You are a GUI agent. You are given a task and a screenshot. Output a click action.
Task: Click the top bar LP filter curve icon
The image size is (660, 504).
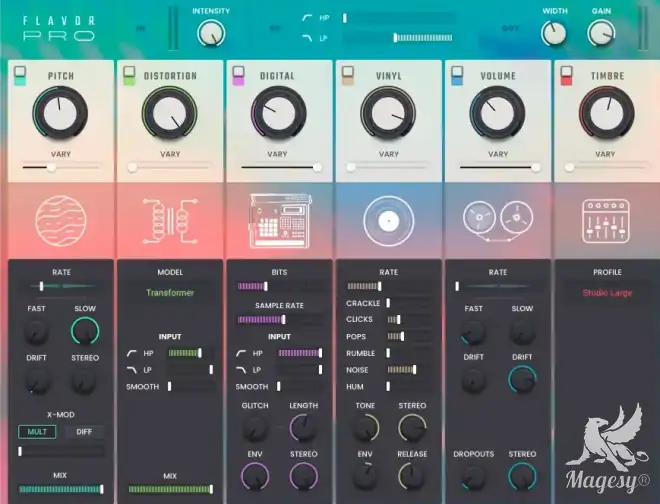click(x=307, y=38)
